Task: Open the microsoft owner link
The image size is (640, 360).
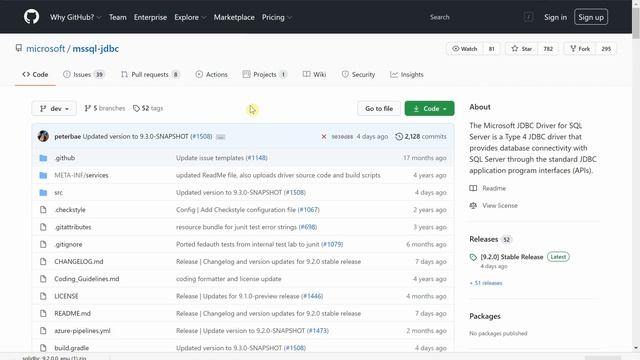Action: pos(45,49)
